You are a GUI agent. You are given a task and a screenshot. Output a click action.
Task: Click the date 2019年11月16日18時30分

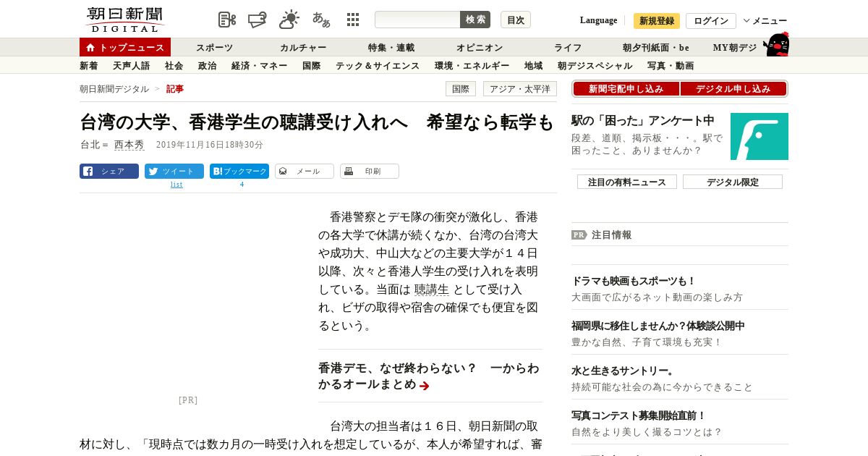[210, 145]
